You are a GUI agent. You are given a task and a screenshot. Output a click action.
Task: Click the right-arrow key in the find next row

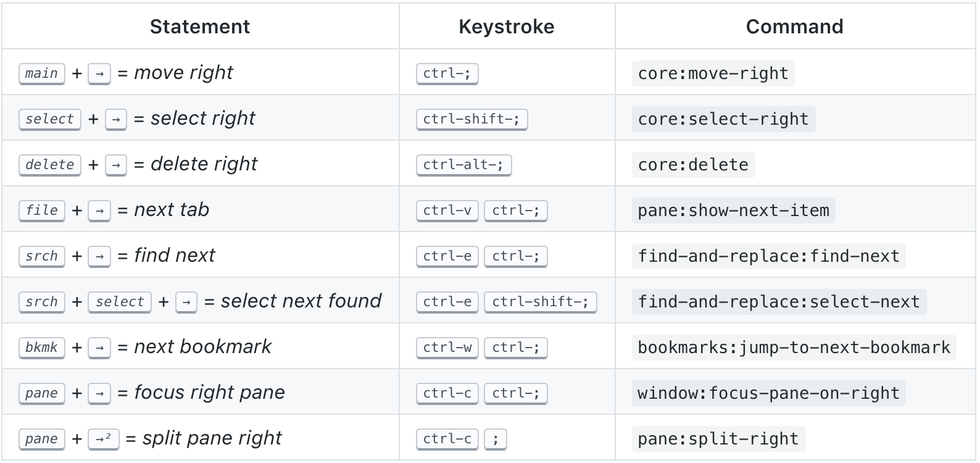99,256
